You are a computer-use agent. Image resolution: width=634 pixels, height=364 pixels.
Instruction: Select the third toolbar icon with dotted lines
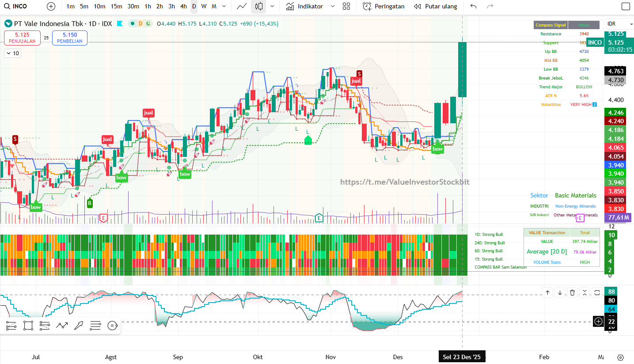(45, 326)
